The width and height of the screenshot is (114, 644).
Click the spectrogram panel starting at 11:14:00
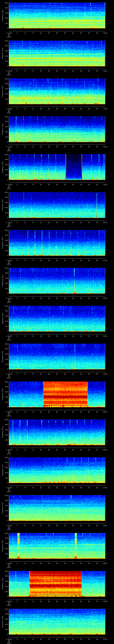[57, 16]
